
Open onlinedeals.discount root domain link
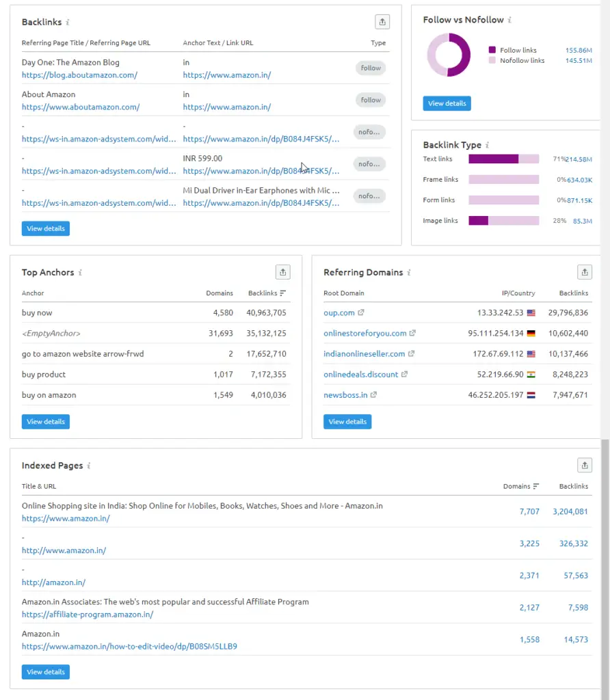pos(361,374)
